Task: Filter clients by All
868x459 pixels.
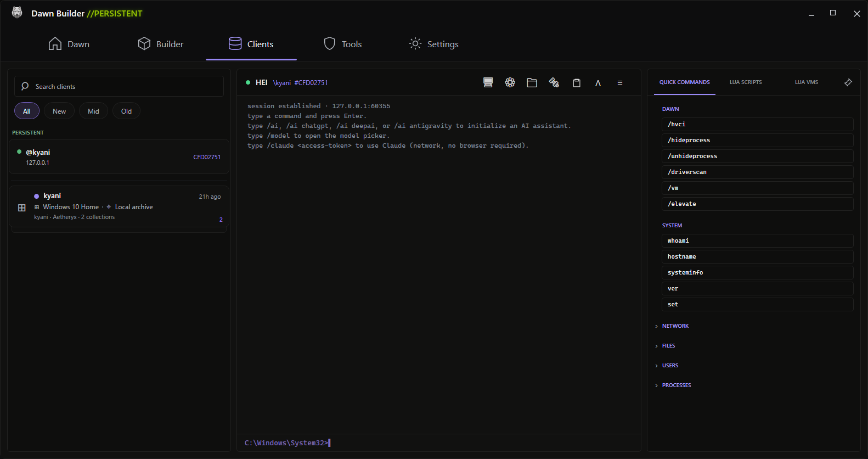Action: coord(27,111)
